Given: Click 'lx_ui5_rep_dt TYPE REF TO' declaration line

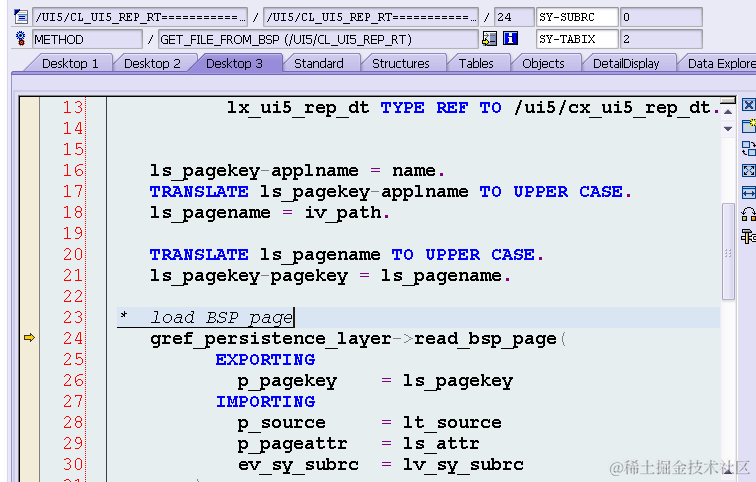Looking at the screenshot, I should point(473,107).
